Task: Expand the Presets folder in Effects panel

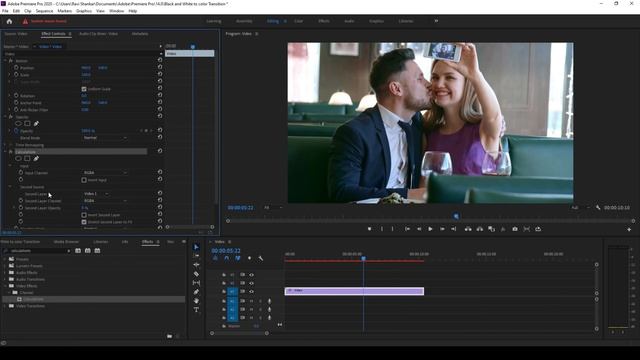Action: pos(5,259)
